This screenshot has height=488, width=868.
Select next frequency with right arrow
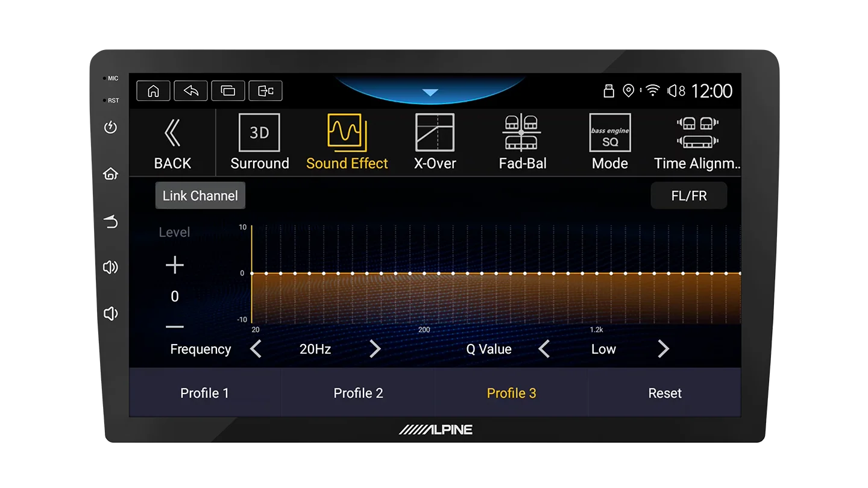click(x=375, y=349)
